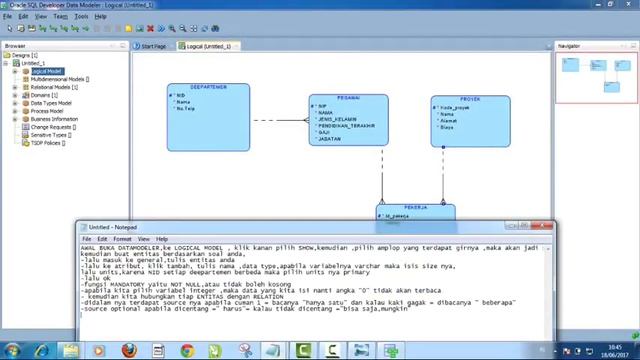640x360 pixels.
Task: Open the Notepad File menu
Action: (87, 239)
